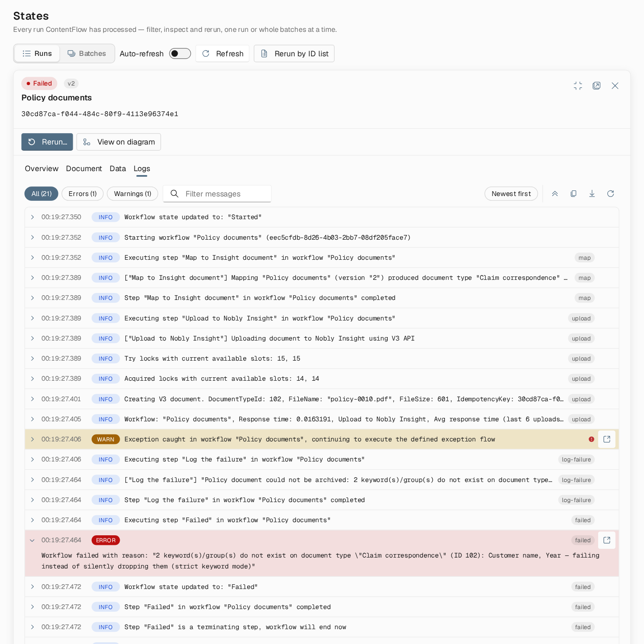Image resolution: width=644 pixels, height=644 pixels.
Task: Filter logs to Warnings (1)
Action: pos(132,193)
